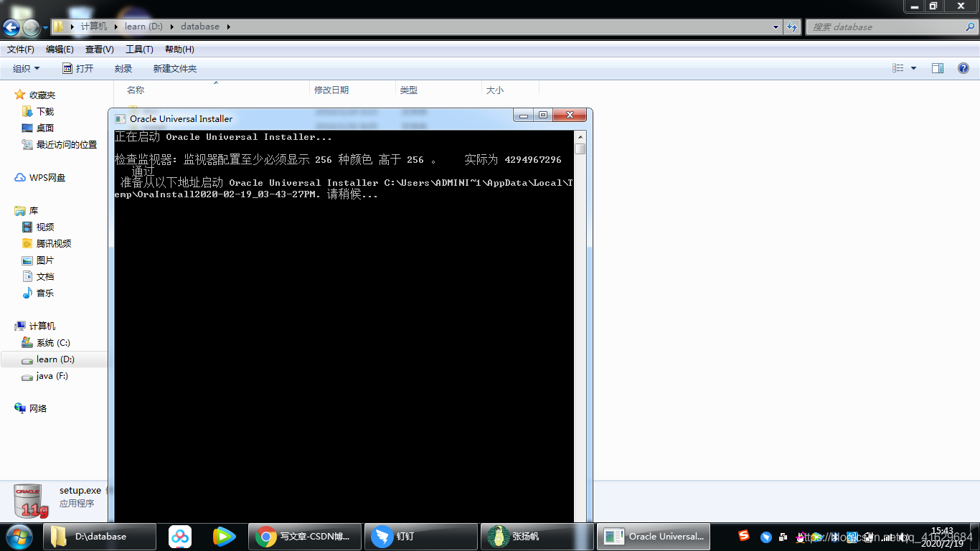The image size is (980, 551).
Task: Open the 查看(V) menu
Action: [x=100, y=50]
